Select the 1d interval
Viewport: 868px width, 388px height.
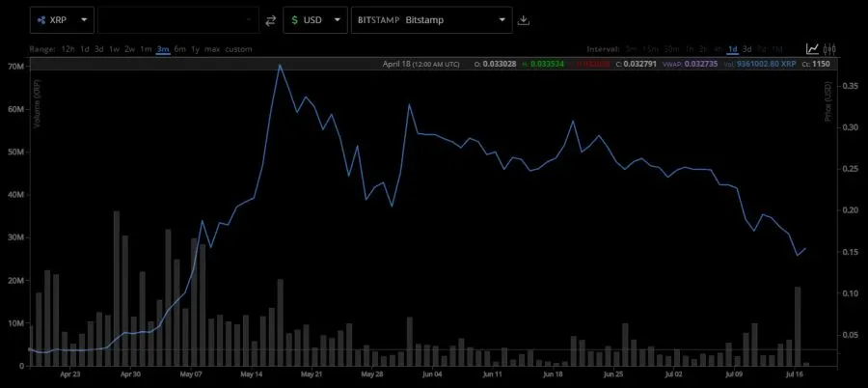click(x=733, y=48)
